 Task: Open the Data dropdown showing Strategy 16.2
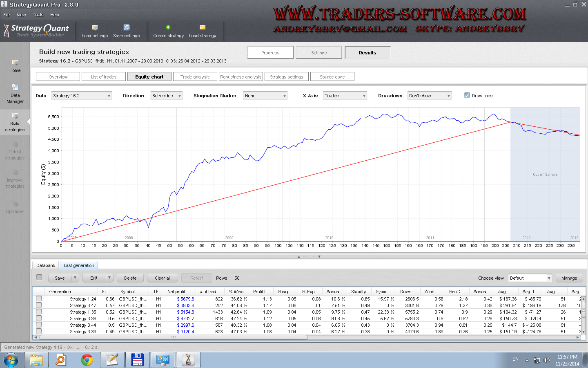[82, 96]
